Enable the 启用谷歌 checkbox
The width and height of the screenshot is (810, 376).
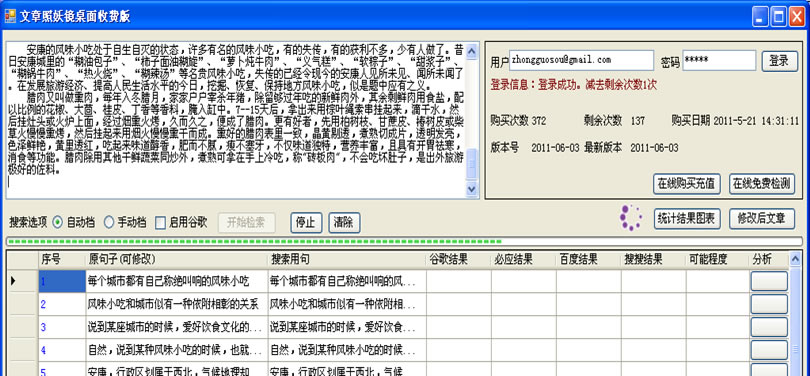coord(161,223)
